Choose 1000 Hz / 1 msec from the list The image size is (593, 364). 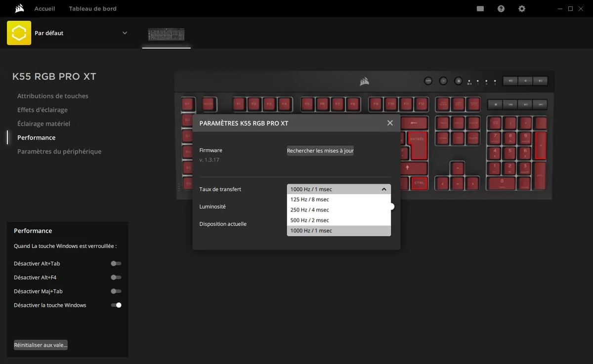[x=339, y=231]
